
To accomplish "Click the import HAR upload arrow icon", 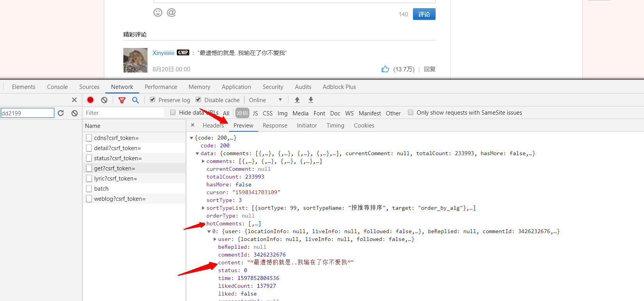I will [x=297, y=100].
